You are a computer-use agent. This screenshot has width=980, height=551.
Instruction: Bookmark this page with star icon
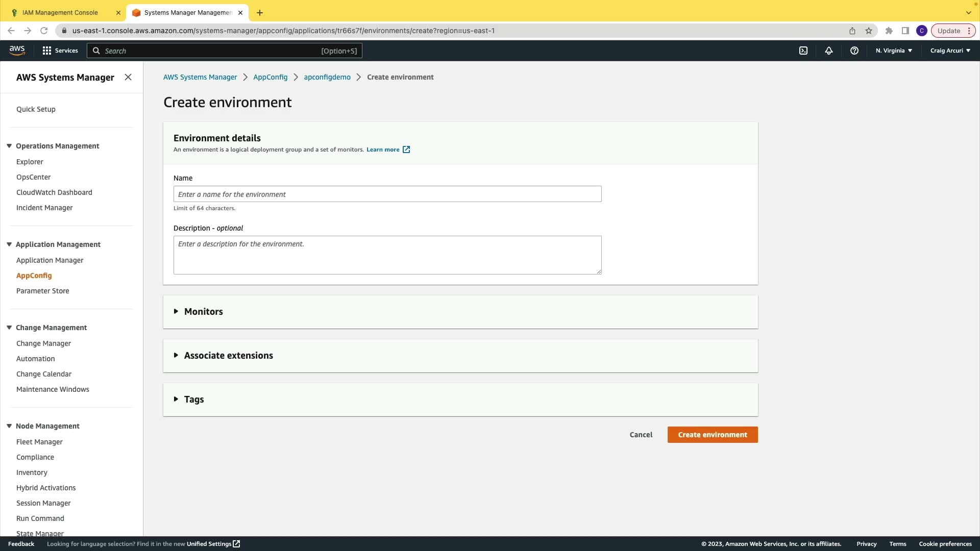pos(869,31)
